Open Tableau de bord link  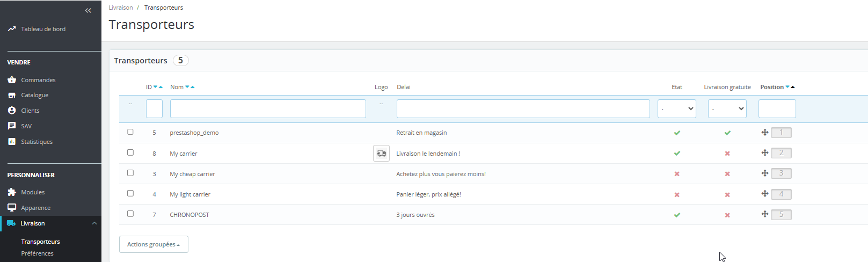pos(43,29)
